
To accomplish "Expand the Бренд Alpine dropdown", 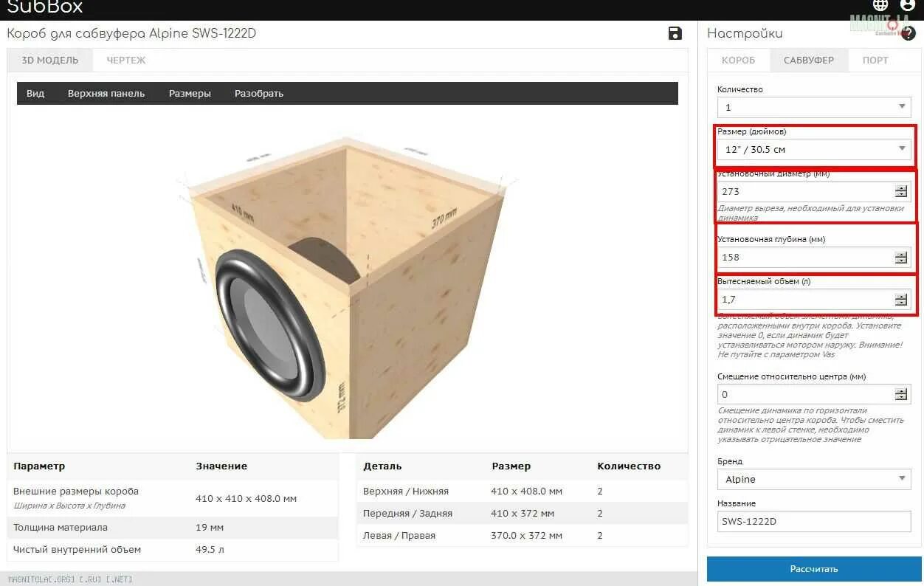I will point(814,479).
